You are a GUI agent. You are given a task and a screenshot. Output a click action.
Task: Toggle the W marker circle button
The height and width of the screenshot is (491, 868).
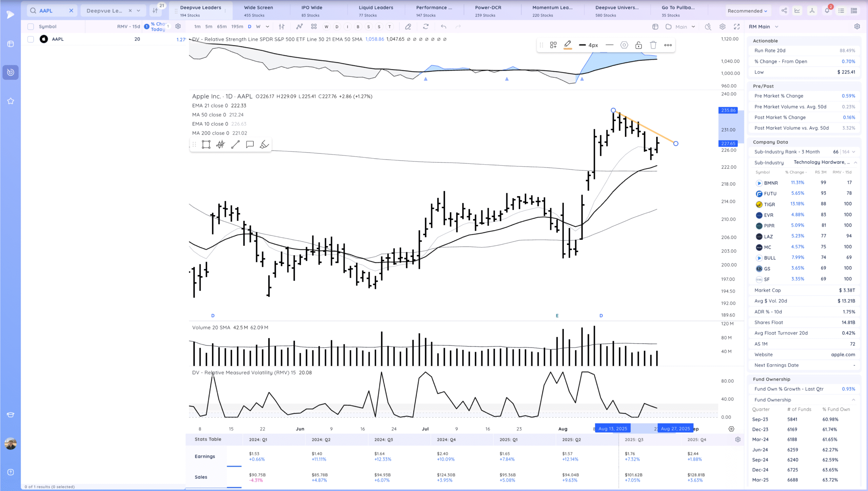click(326, 26)
